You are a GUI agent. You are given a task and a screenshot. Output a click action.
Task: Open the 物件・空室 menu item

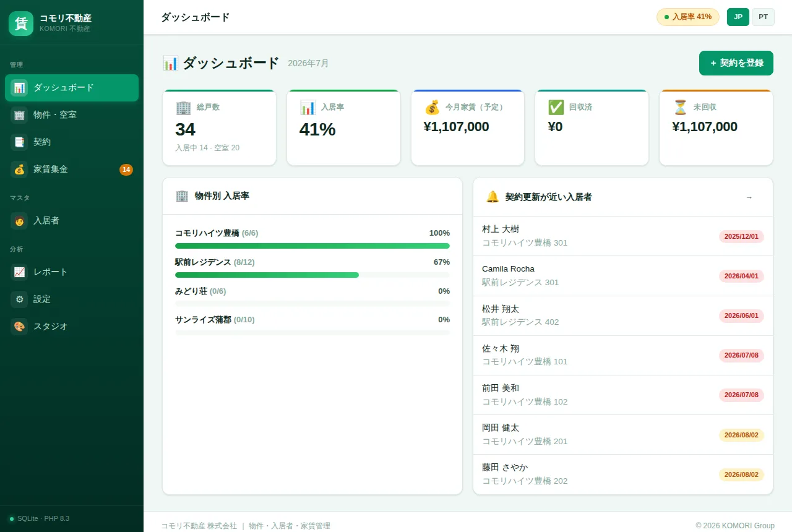point(72,115)
